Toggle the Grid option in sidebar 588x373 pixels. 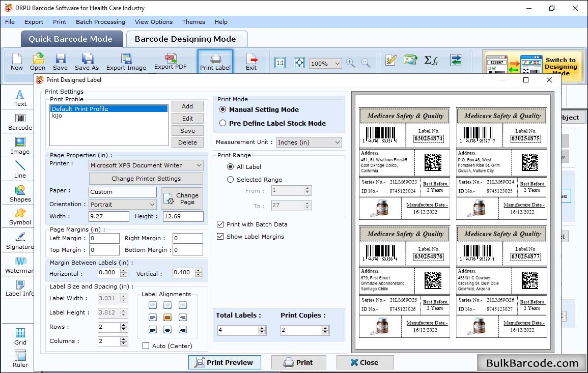(x=20, y=337)
